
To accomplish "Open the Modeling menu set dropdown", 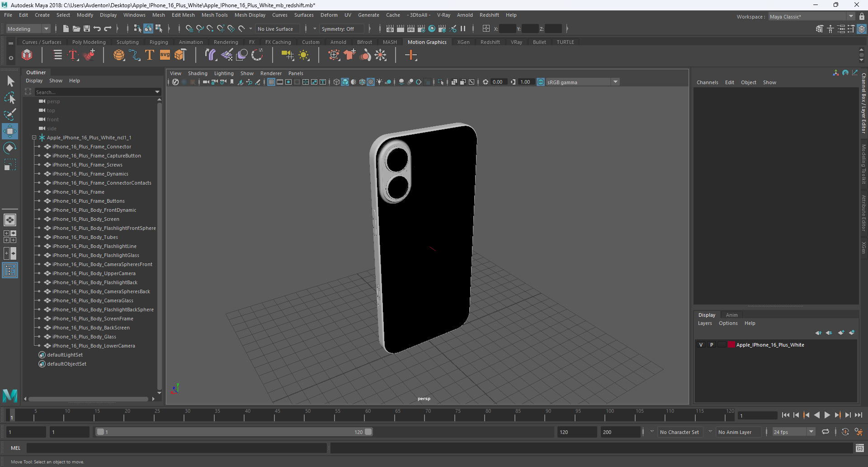I will [x=28, y=29].
